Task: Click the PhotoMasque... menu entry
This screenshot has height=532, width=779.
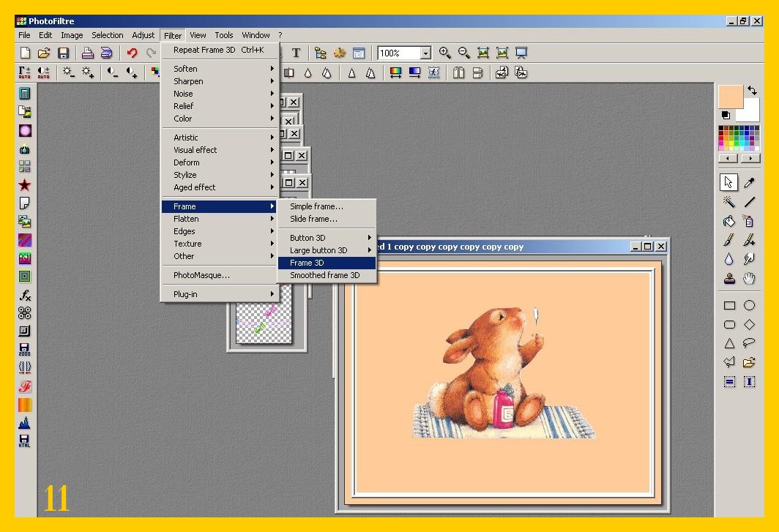Action: pos(201,275)
